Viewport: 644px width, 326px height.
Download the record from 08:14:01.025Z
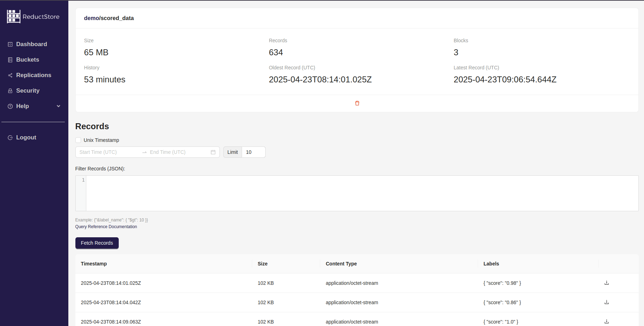[x=606, y=283]
